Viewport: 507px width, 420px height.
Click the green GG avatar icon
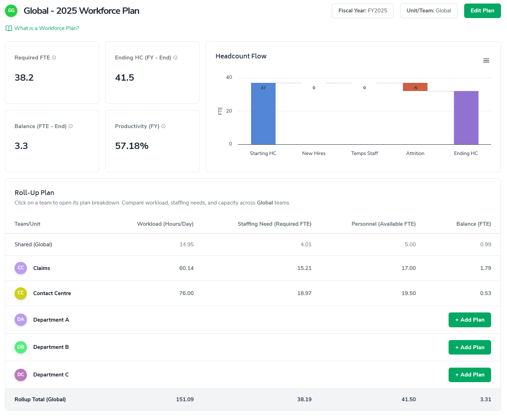tap(11, 11)
